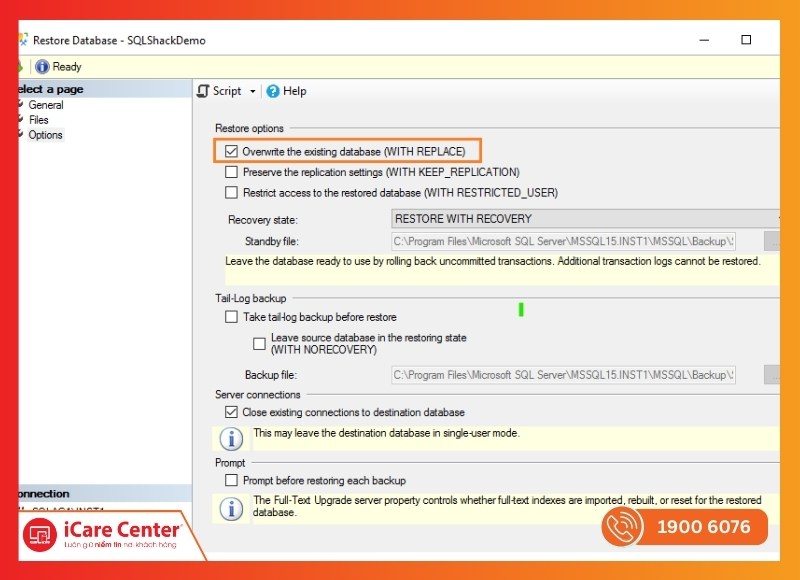Click the Standby file path field
Image resolution: width=800 pixels, height=580 pixels.
[563, 241]
